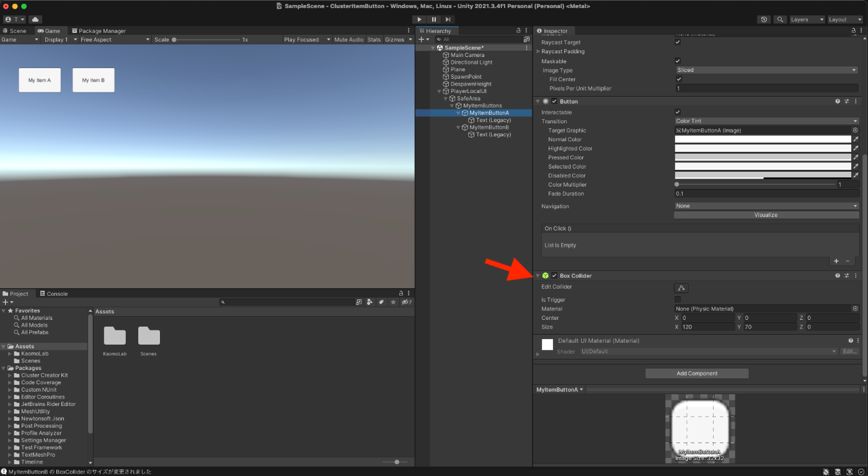
Task: Use eyedropper for Normal Color
Action: [x=856, y=139]
